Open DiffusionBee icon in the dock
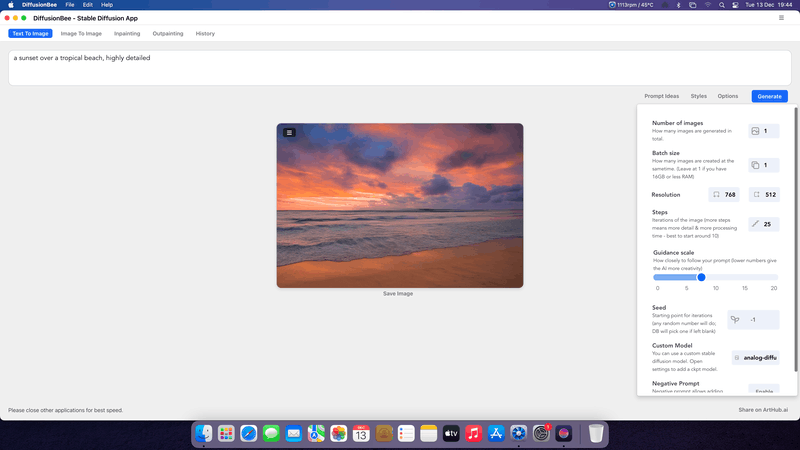The width and height of the screenshot is (800, 450). 563,434
